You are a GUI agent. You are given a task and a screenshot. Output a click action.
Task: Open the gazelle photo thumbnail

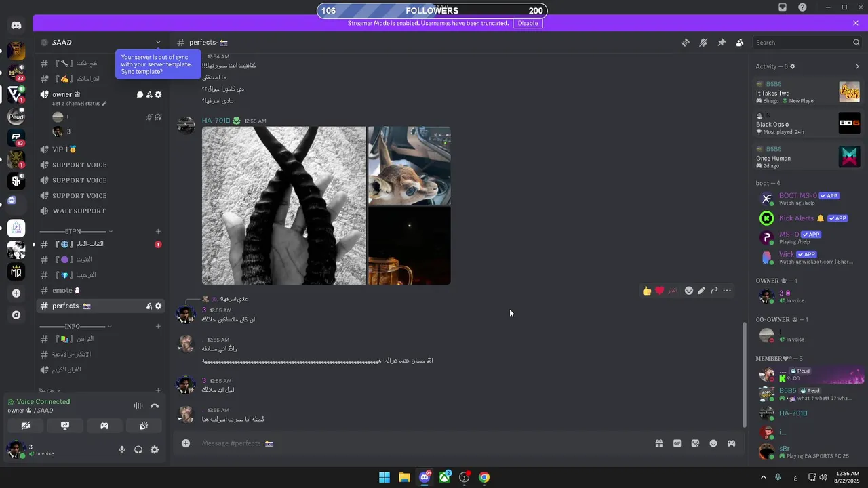click(409, 165)
